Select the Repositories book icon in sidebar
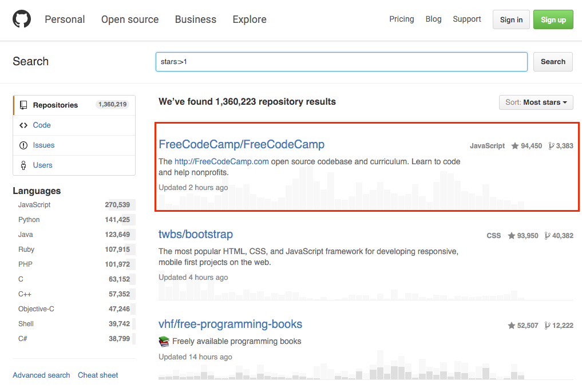The width and height of the screenshot is (582, 392). click(x=23, y=105)
